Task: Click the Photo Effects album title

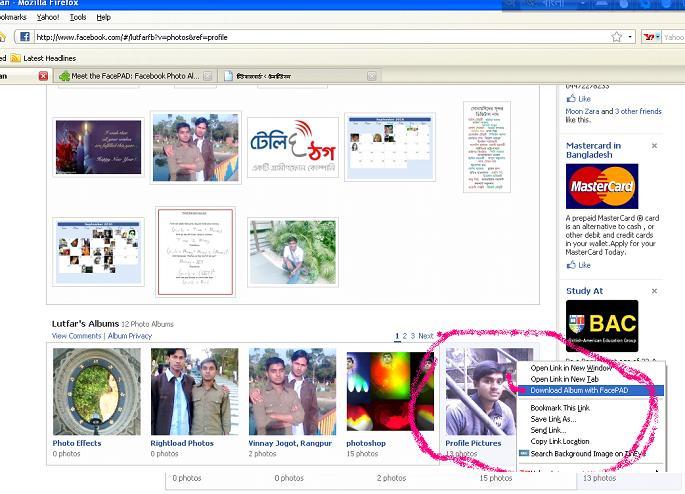Action: point(77,443)
